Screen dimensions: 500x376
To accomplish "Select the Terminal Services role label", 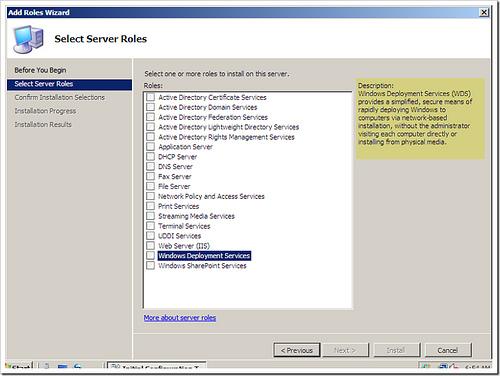I will pyautogui.click(x=184, y=226).
